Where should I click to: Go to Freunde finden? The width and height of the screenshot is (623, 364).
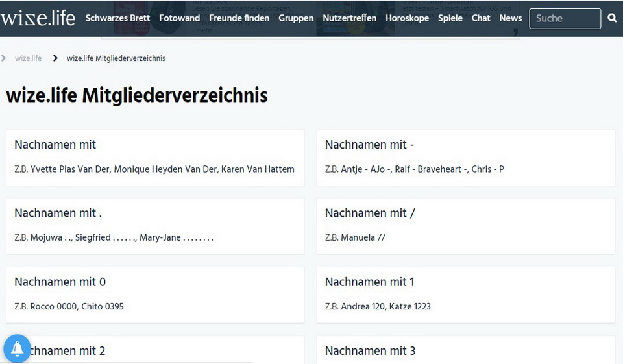point(239,18)
